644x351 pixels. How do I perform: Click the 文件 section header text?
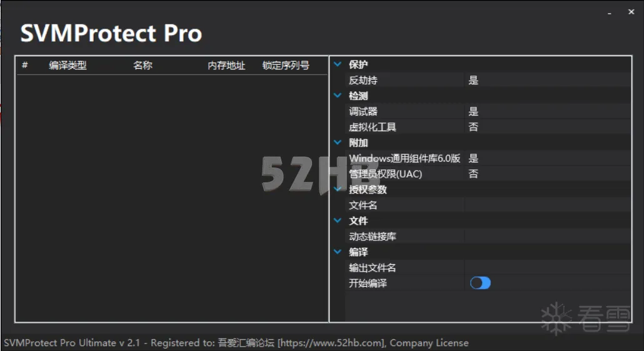pyautogui.click(x=358, y=220)
